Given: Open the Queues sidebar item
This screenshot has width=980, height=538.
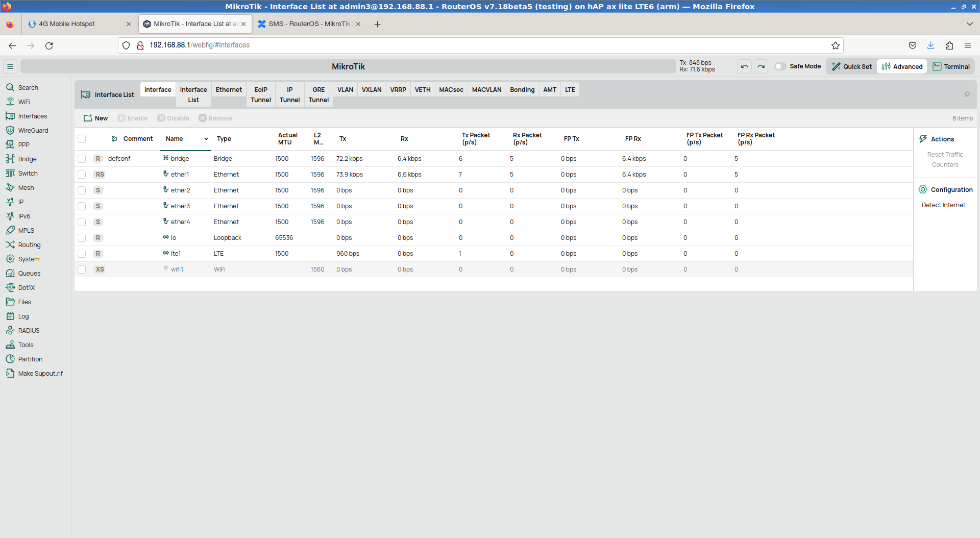Looking at the screenshot, I should coord(23,274).
